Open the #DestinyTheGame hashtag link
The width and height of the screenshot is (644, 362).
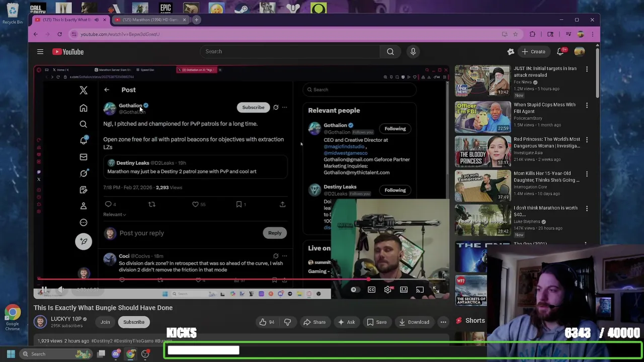[x=134, y=341]
